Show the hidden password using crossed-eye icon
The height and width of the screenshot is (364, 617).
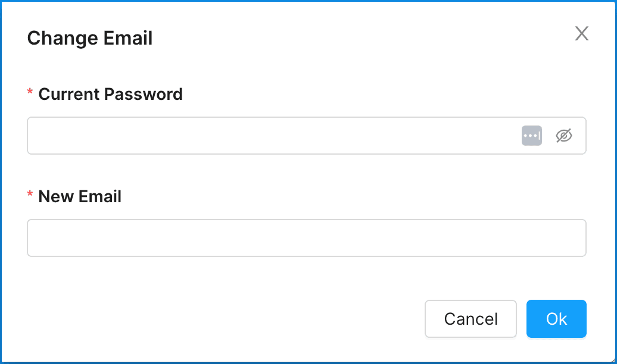coord(563,136)
